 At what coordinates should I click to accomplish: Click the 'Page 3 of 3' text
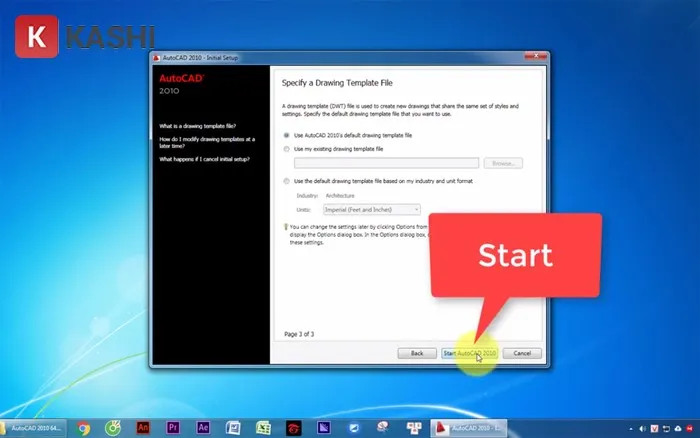pyautogui.click(x=299, y=334)
